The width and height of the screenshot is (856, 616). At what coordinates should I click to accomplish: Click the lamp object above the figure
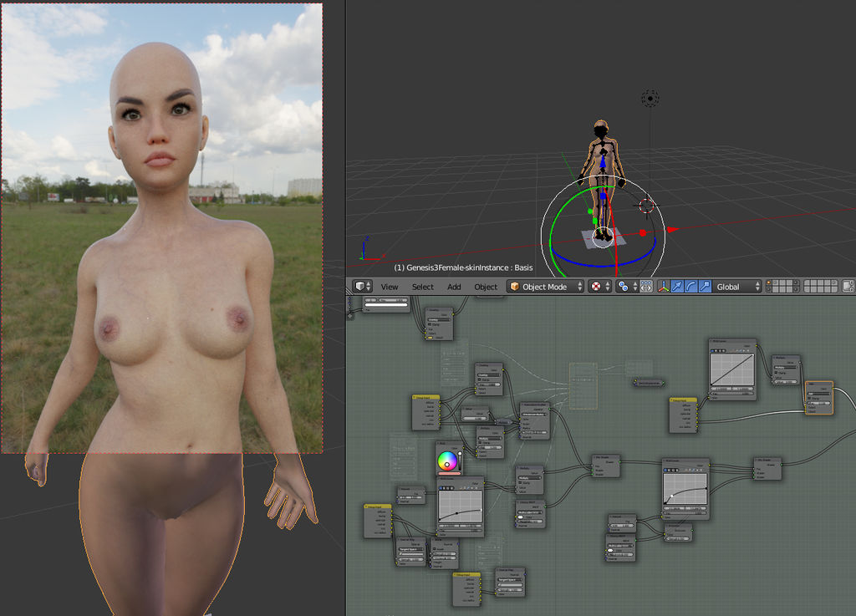[650, 99]
